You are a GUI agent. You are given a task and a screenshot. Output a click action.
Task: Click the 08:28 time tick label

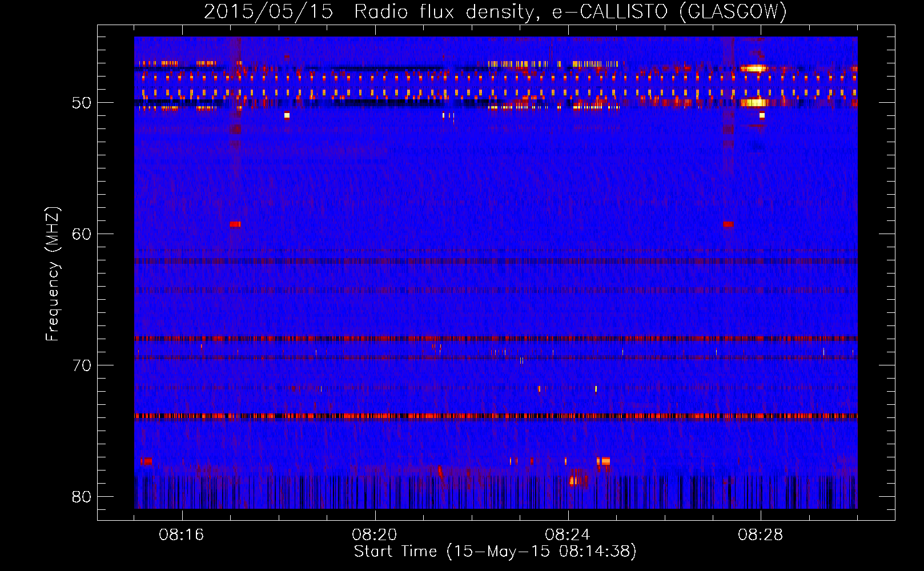761,535
